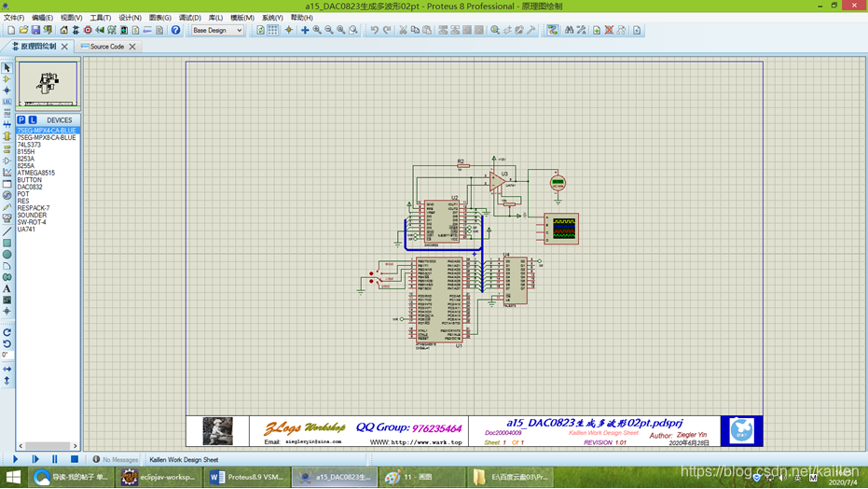
Task: Zoom out using the toolbar magnifier
Action: 329,30
